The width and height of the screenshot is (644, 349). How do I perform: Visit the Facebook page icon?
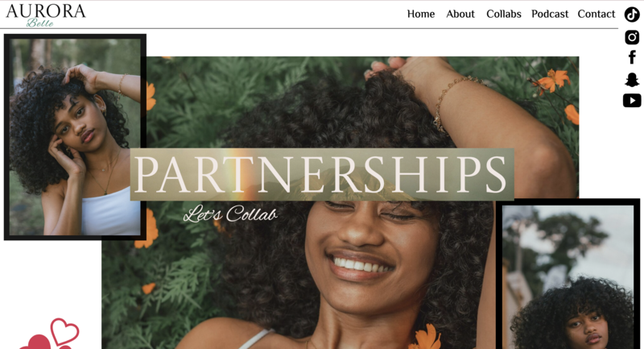pos(632,57)
